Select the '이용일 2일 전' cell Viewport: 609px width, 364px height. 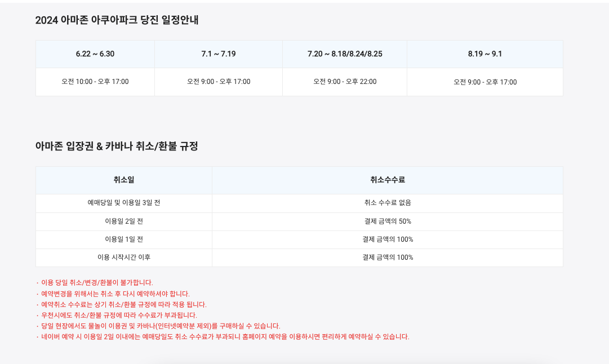124,221
